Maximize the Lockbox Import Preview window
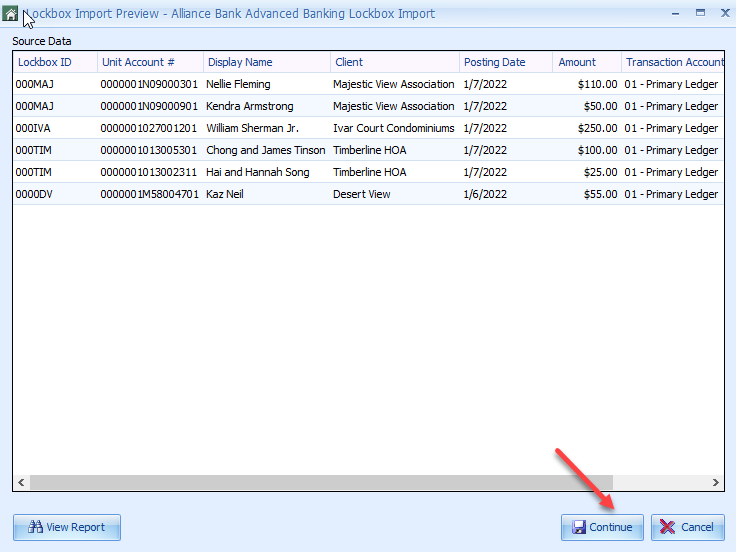The image size is (736, 552). (x=700, y=13)
